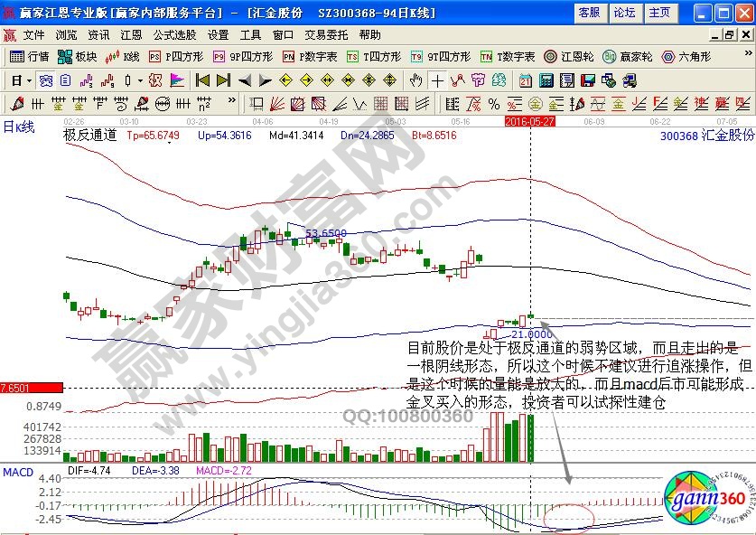Open the 交易委托 menu

[323, 34]
